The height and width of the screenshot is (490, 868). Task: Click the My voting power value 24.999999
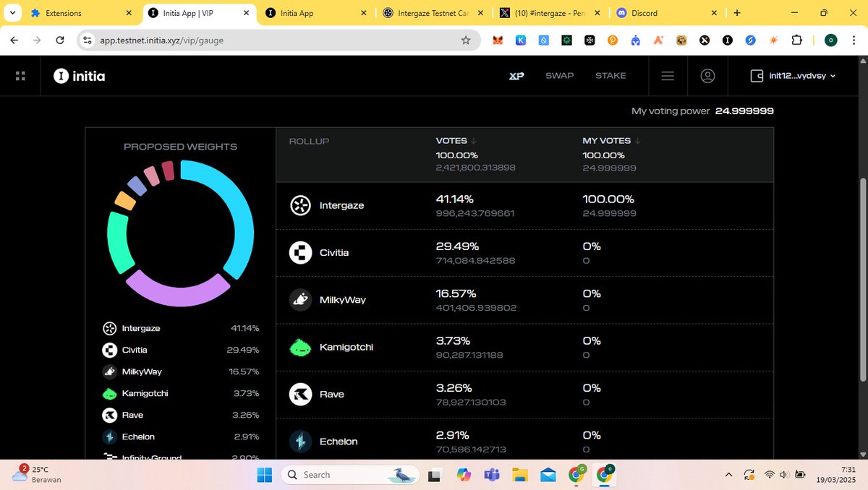point(744,111)
